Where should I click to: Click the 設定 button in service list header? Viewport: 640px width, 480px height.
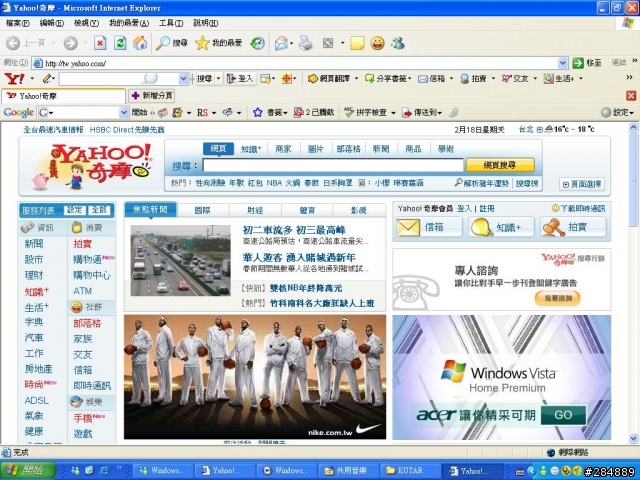pyautogui.click(x=75, y=210)
